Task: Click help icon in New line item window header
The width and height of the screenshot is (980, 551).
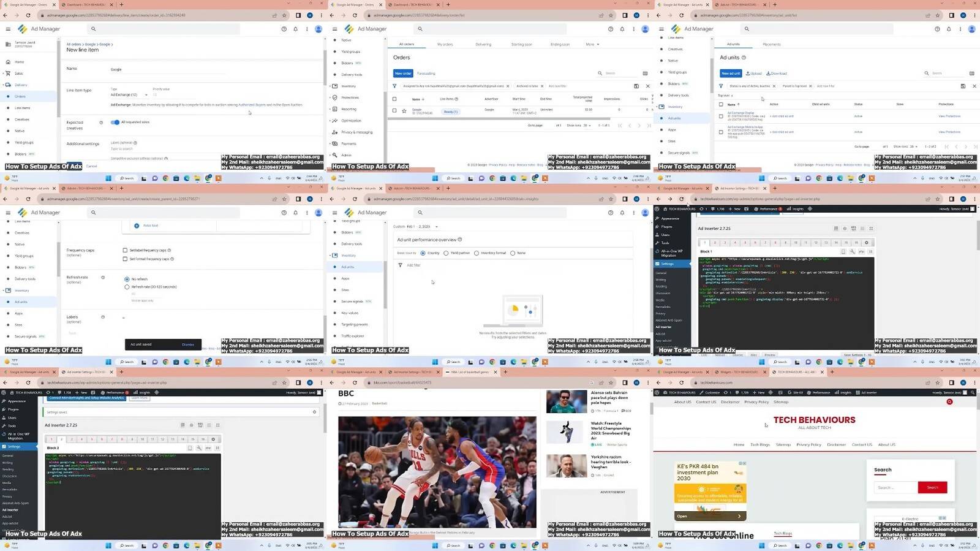Action: pyautogui.click(x=284, y=29)
